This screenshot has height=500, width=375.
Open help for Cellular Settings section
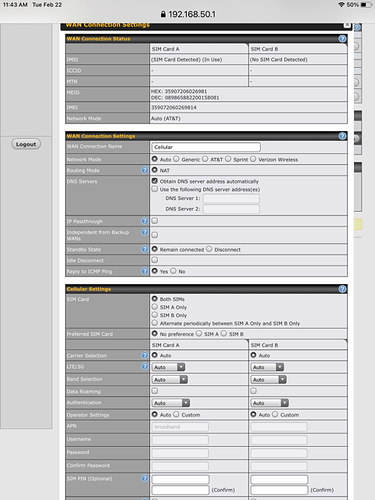[x=342, y=289]
